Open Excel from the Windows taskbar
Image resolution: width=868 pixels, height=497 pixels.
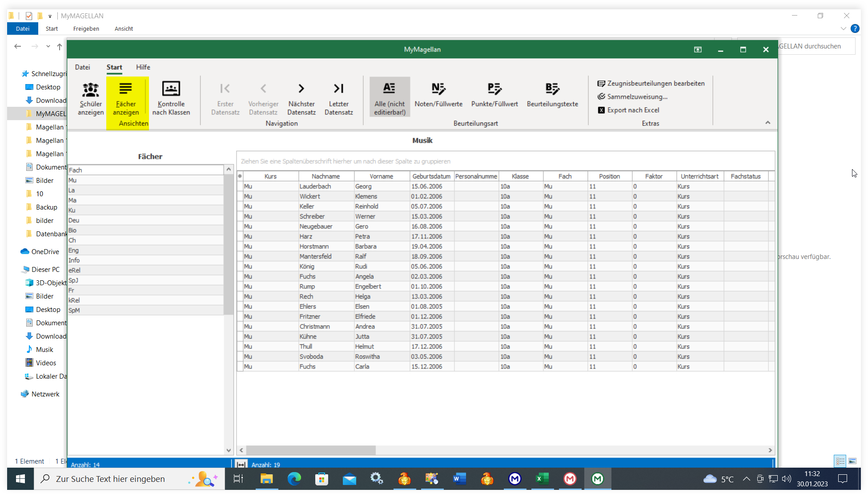(x=542, y=479)
